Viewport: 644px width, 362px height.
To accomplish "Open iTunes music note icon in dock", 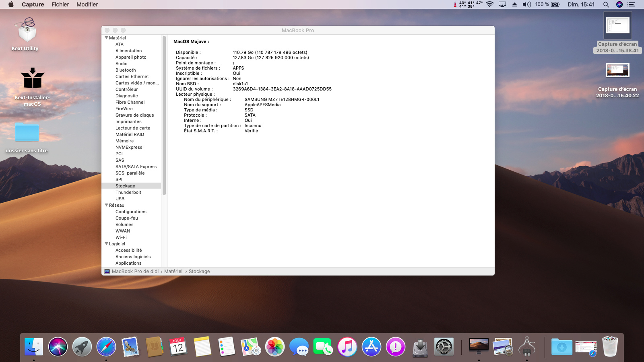I will [347, 347].
